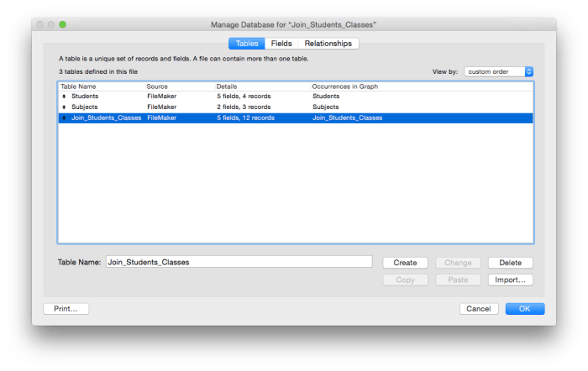Image resolution: width=588 pixels, height=371 pixels.
Task: Click the reorder handle beside Students row
Action: coord(65,97)
